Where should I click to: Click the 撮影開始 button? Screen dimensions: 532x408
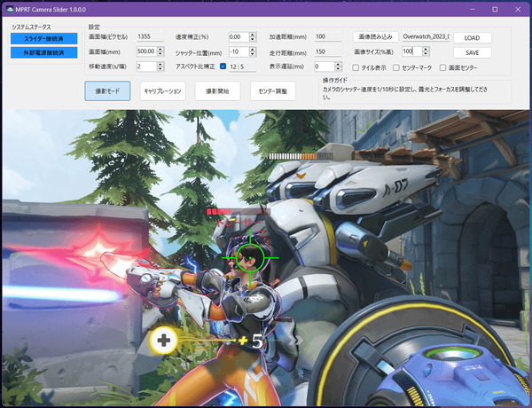pos(217,91)
